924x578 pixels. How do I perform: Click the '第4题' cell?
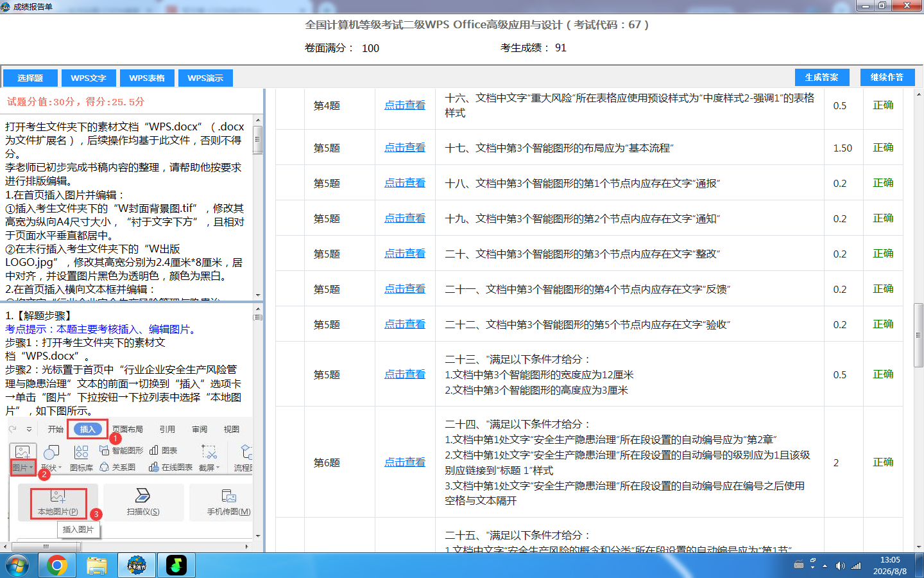(x=327, y=105)
